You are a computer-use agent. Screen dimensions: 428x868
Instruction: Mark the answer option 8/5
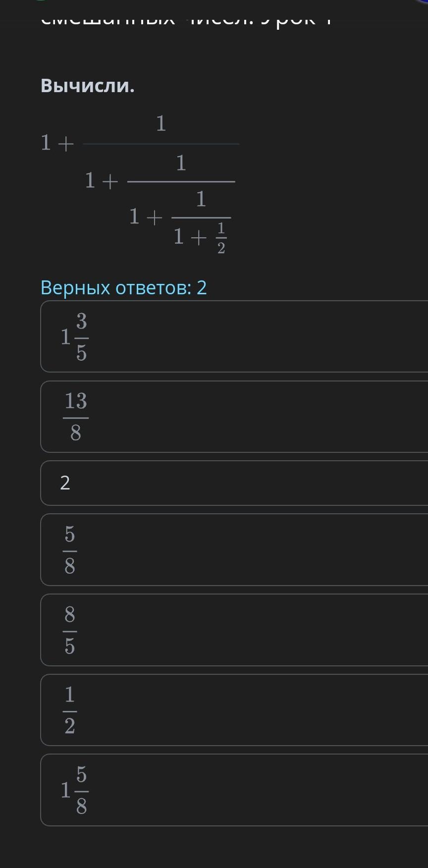coord(234,630)
